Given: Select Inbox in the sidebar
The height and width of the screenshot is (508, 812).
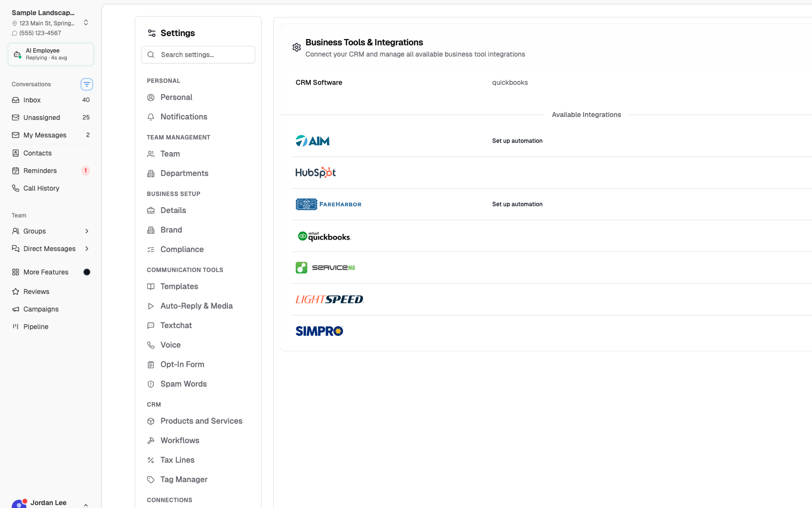Looking at the screenshot, I should [51, 100].
